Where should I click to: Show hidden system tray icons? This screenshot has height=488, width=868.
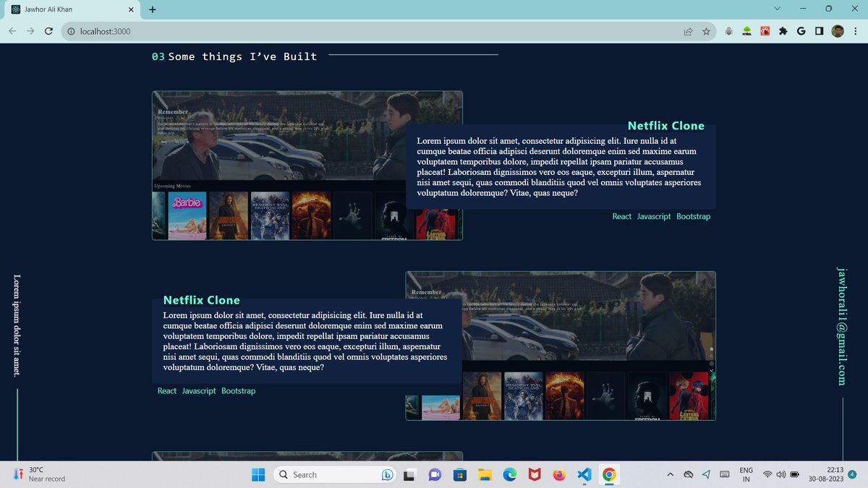(670, 475)
